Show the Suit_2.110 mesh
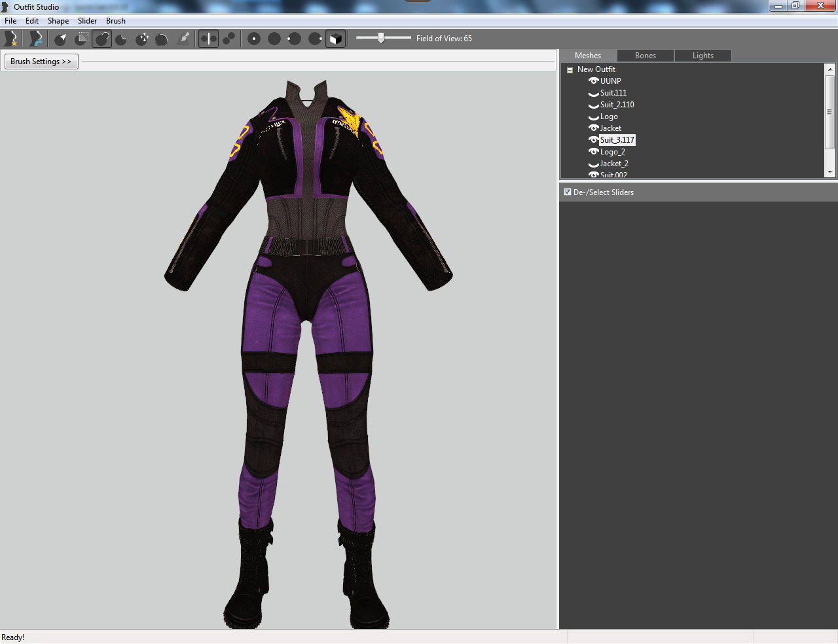Screen dimensions: 838x644 (594, 105)
